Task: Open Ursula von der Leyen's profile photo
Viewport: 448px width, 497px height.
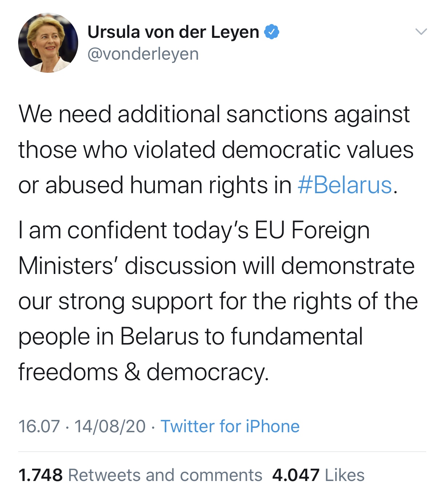Action: (x=48, y=43)
